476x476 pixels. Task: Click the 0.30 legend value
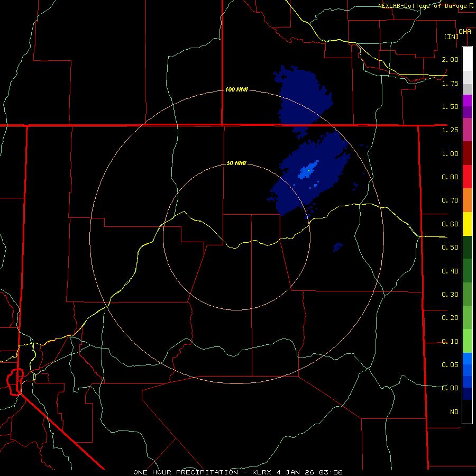450,295
